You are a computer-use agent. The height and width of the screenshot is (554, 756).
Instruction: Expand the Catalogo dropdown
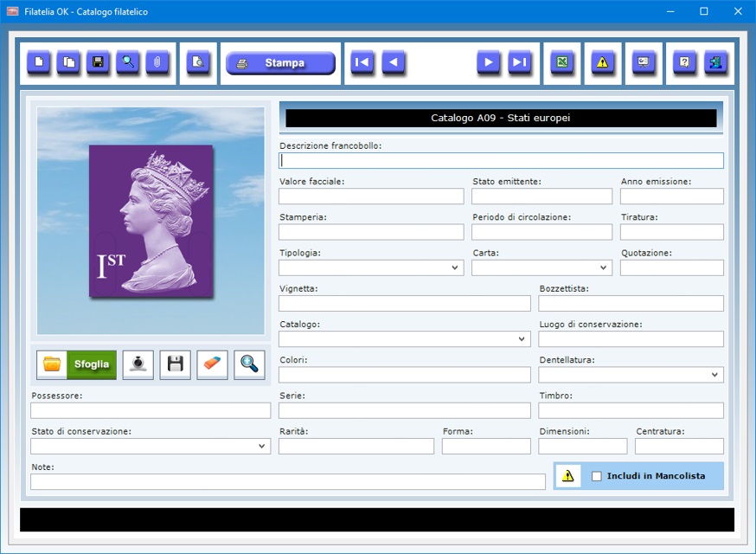point(522,339)
